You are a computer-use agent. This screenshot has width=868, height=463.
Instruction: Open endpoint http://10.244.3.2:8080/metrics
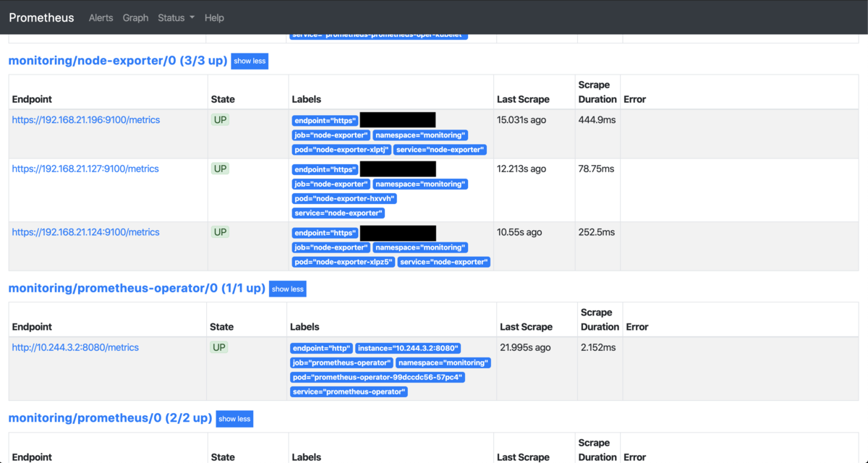pyautogui.click(x=75, y=347)
